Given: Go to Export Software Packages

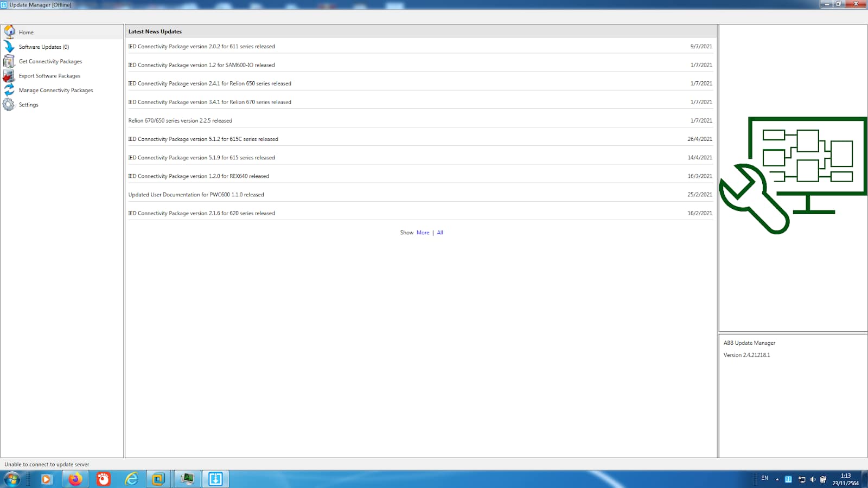Looking at the screenshot, I should (x=49, y=76).
